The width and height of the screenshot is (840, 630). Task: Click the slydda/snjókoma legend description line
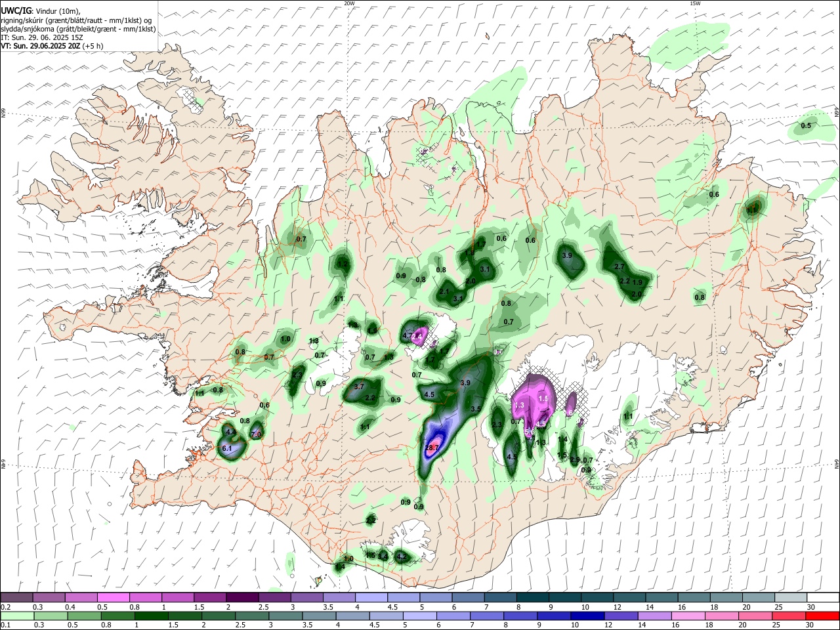coord(78,29)
